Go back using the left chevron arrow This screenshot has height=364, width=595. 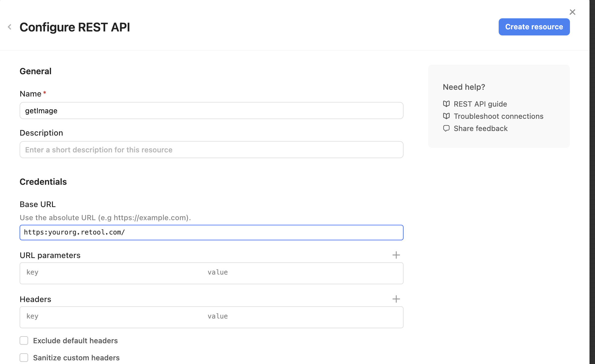[10, 27]
